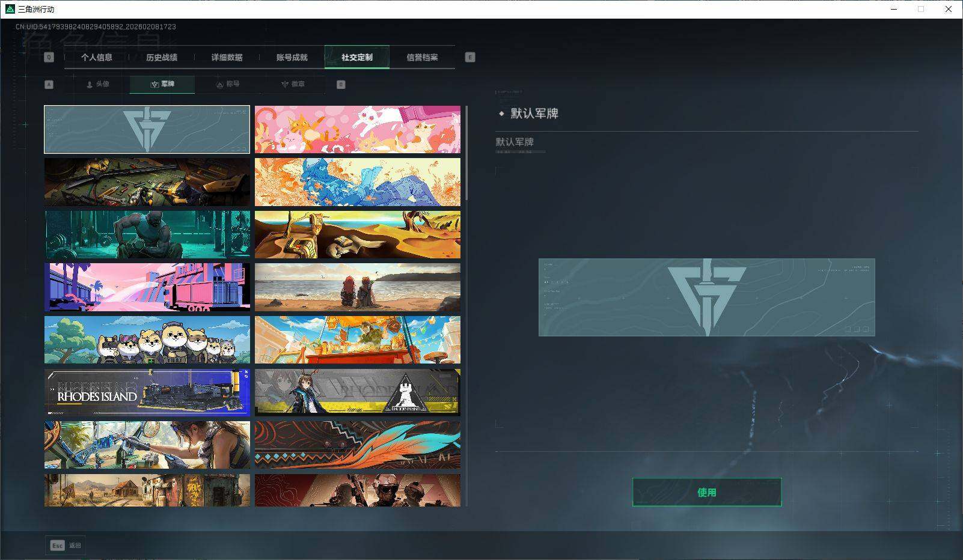Pick the pink and purple container truck dog tag
Image resolution: width=963 pixels, height=560 pixels.
[147, 287]
